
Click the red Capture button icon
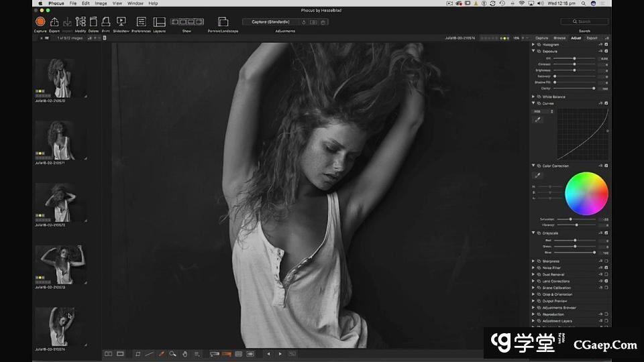tap(40, 22)
